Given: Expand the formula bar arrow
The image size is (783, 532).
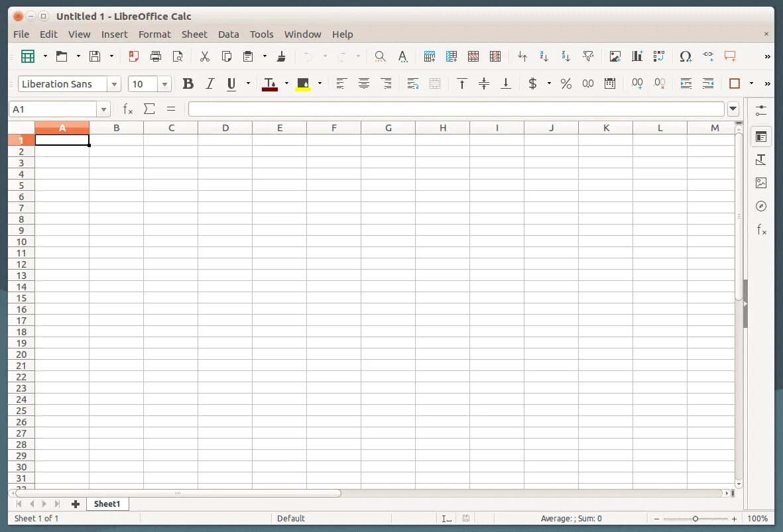Looking at the screenshot, I should (x=733, y=109).
